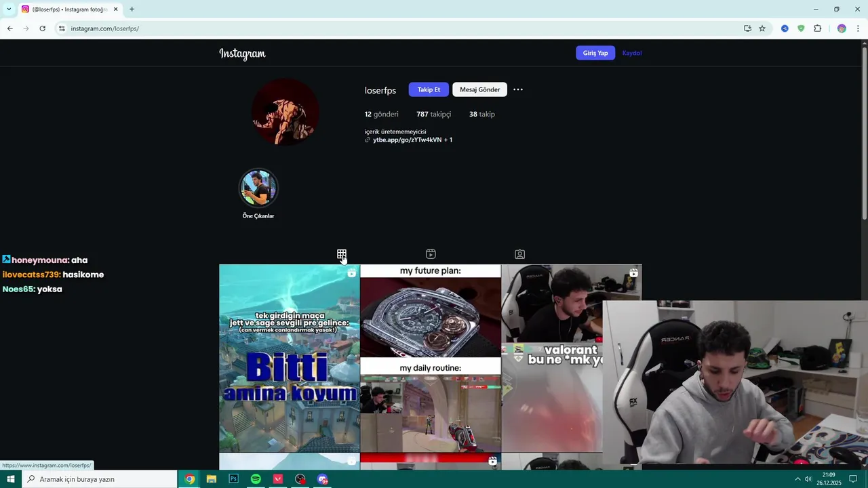Viewport: 868px width, 488px height.
Task: View site information icon in address bar
Action: (x=62, y=28)
